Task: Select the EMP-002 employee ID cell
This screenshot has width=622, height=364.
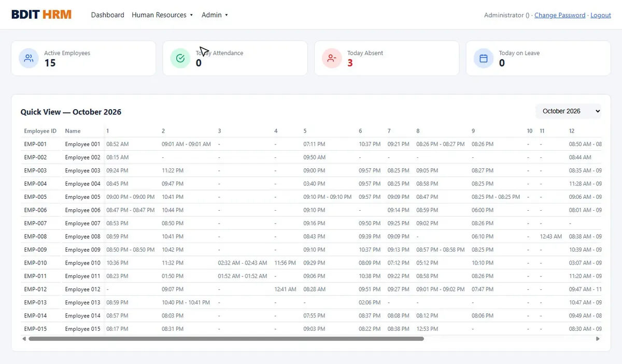Action: [35, 157]
